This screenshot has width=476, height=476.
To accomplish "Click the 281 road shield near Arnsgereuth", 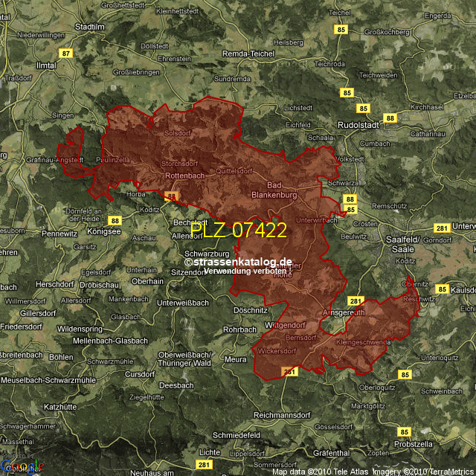I will 356,301.
